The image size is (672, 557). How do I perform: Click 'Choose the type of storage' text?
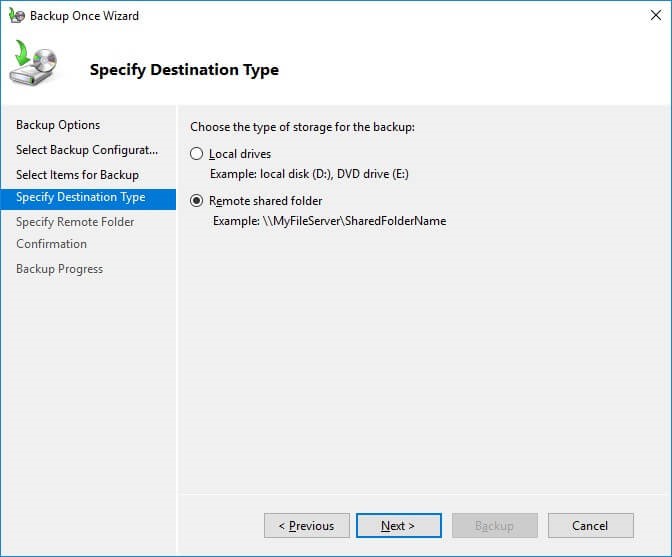coord(303,127)
